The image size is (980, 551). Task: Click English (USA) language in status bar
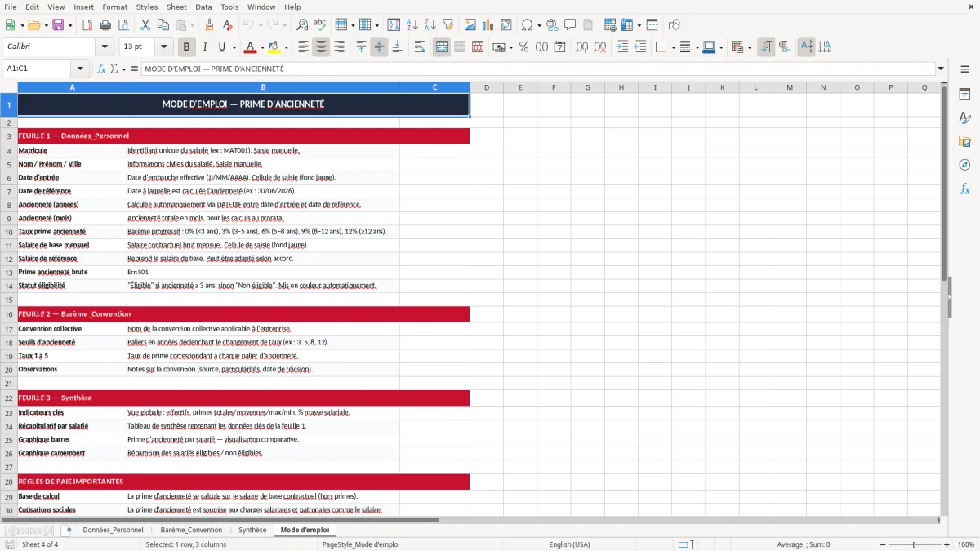pyautogui.click(x=569, y=544)
